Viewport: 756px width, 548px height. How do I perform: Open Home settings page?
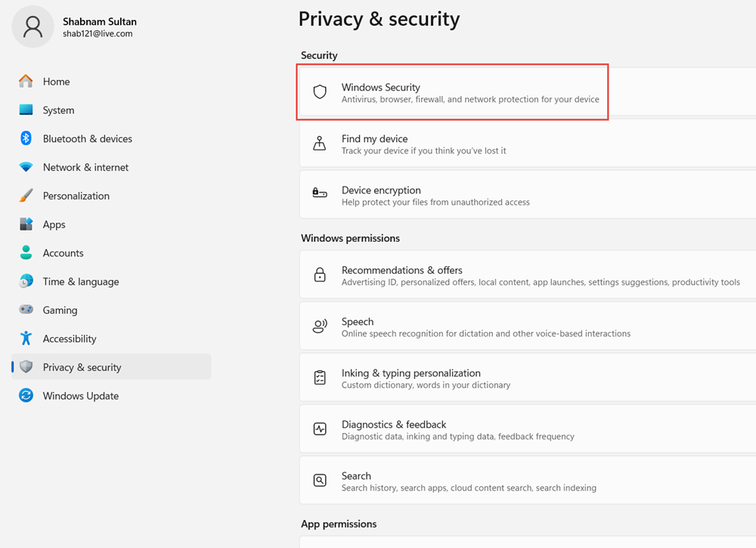point(111,82)
